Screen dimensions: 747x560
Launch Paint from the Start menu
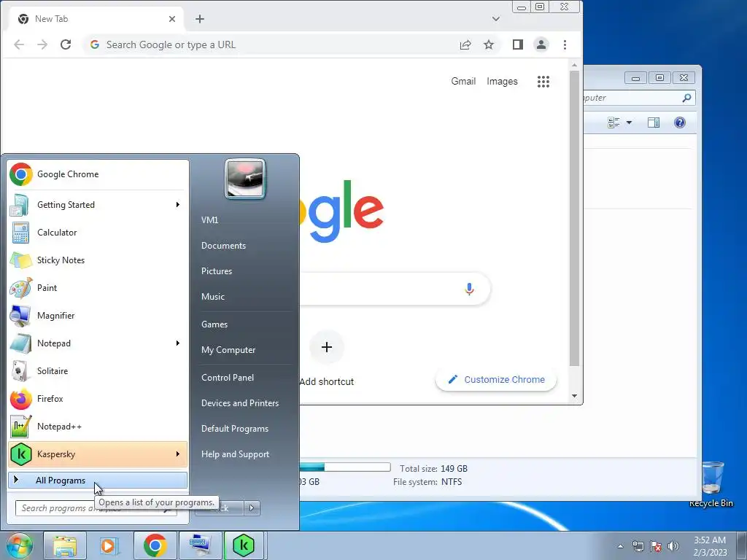[x=98, y=287]
